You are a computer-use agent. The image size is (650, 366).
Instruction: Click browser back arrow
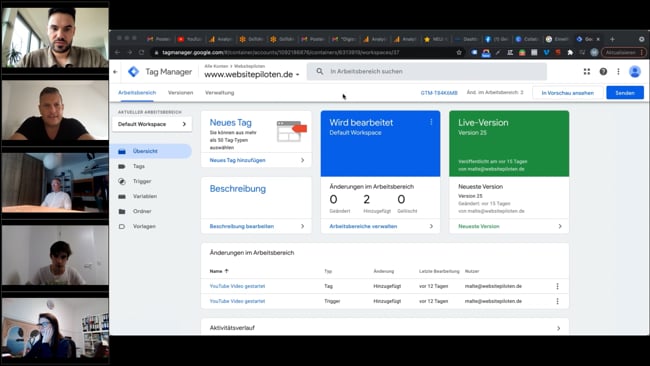pos(117,52)
